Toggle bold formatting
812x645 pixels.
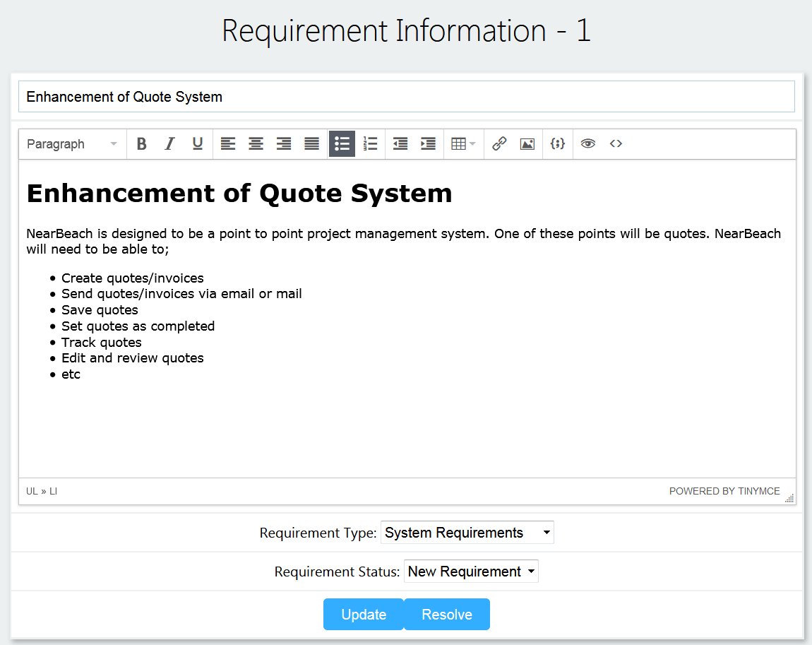(141, 143)
